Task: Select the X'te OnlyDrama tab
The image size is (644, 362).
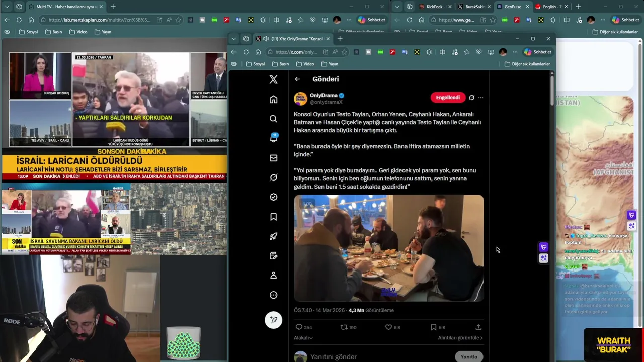Action: [x=292, y=39]
